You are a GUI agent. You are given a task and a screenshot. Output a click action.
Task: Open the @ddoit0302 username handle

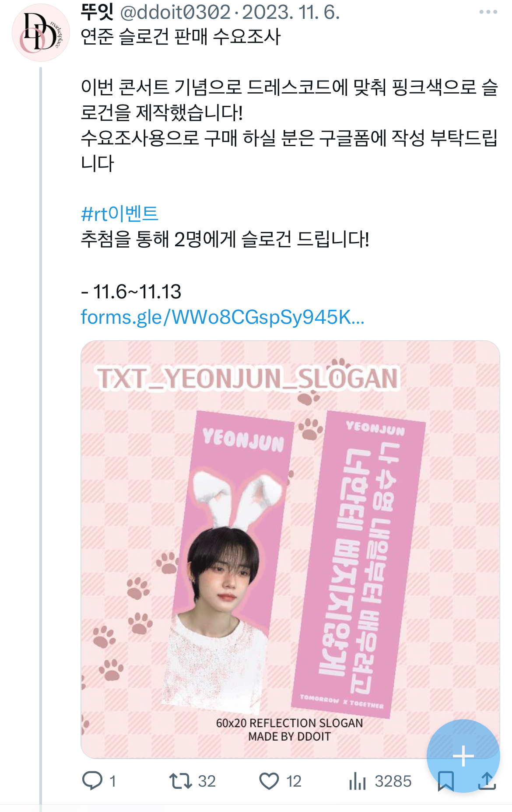point(175,12)
